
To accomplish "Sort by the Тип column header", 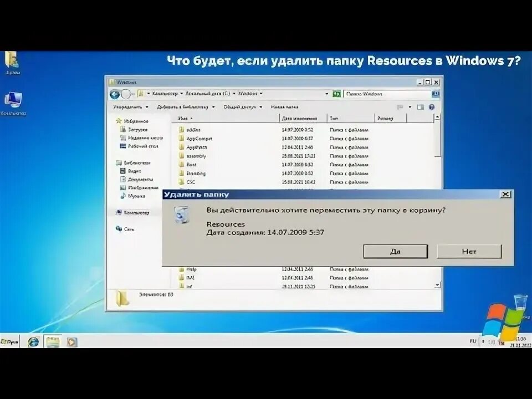I will tap(351, 119).
